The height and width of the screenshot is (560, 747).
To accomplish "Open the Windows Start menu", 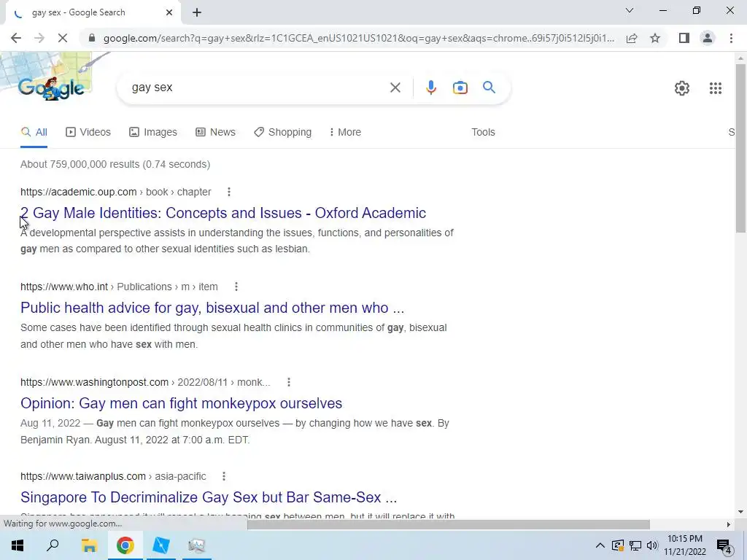I will 18,545.
